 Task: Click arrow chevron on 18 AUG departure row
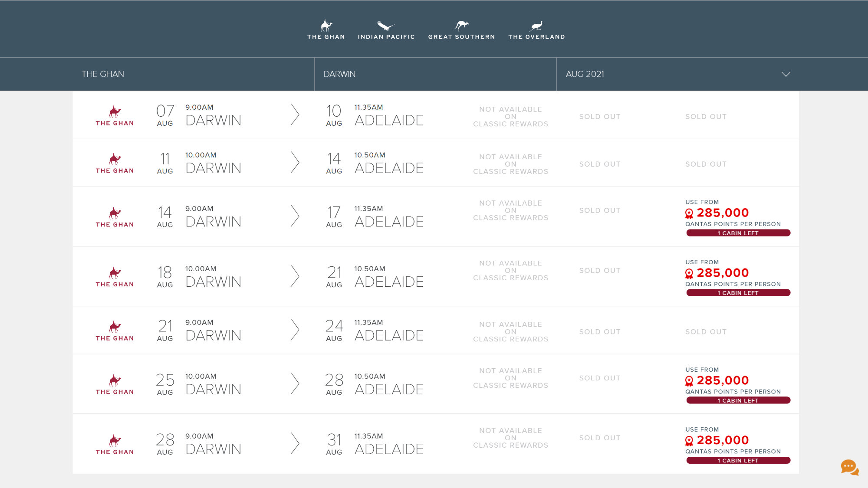click(295, 276)
